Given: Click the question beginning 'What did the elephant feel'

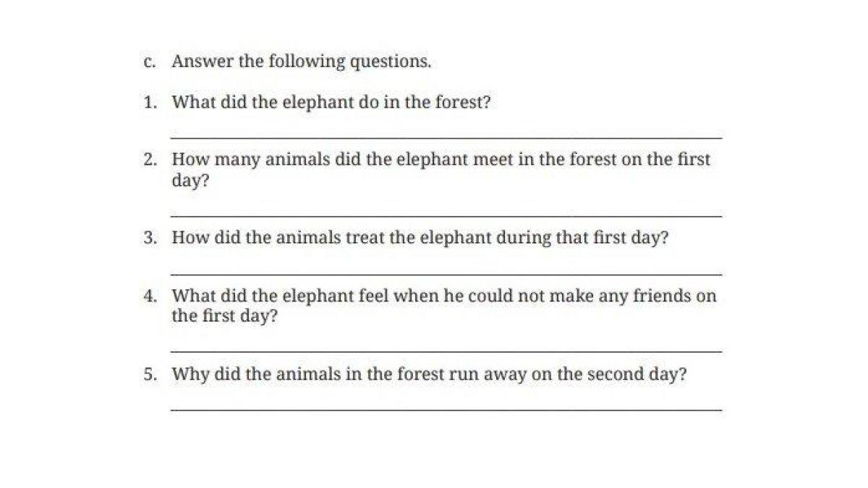Looking at the screenshot, I should (443, 296).
